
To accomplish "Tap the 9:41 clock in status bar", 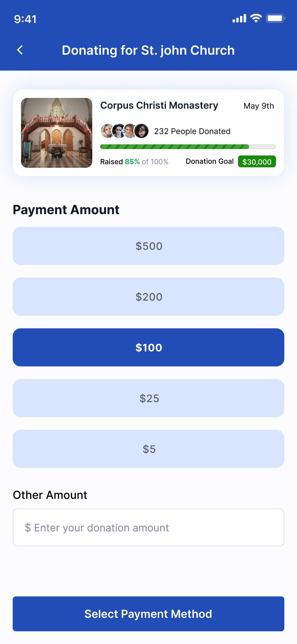I will coord(25,19).
